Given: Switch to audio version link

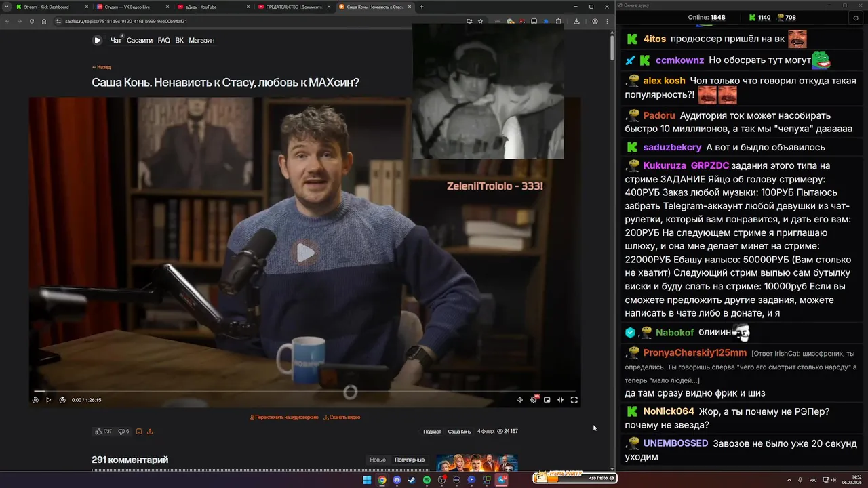Looking at the screenshot, I should pos(283,418).
